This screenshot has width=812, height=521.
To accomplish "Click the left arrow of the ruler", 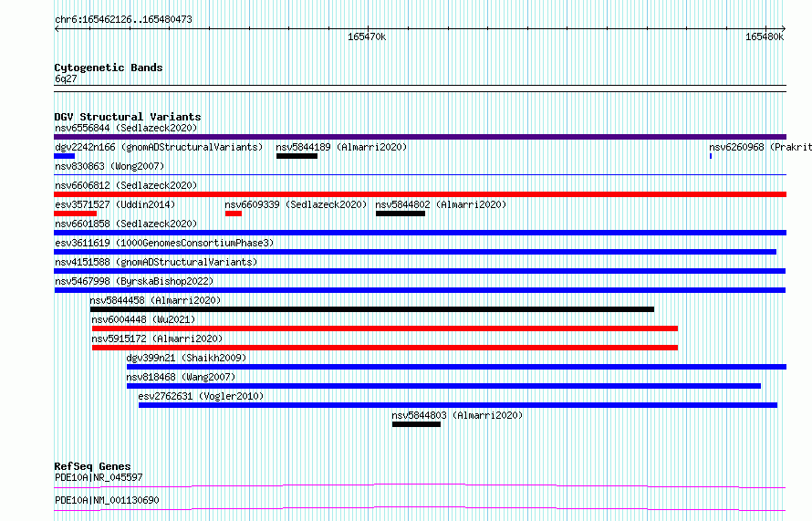I will click(x=57, y=29).
